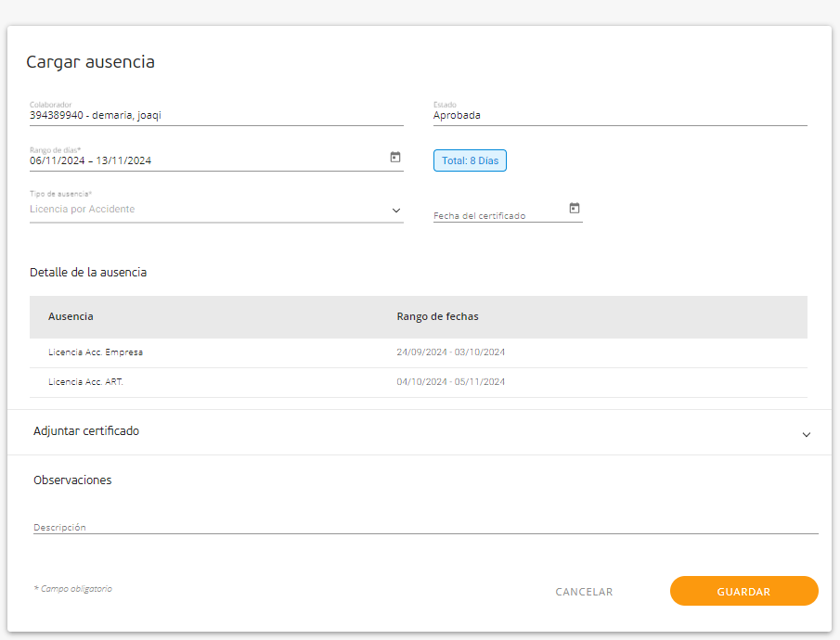Click the Colaborador input field
Screen dimensions: 840x640
(216, 116)
